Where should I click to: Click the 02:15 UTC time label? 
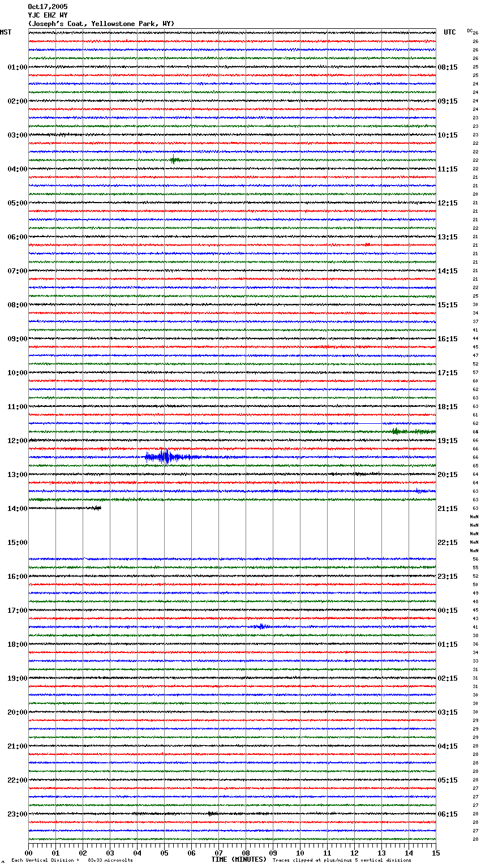(x=448, y=678)
